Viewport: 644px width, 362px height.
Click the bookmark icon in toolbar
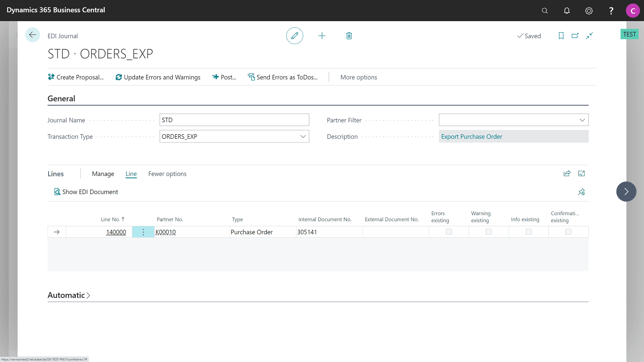[561, 36]
